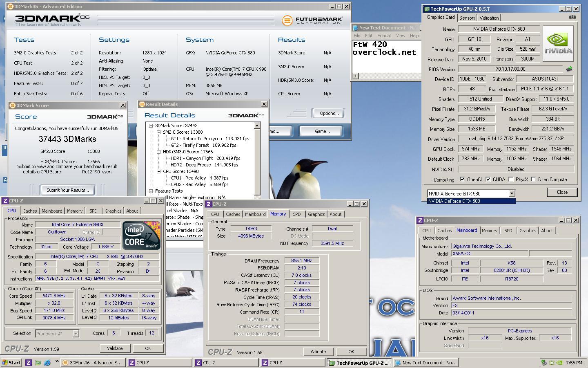Launch GPU-Z from the green quick launch icon

pos(38,363)
